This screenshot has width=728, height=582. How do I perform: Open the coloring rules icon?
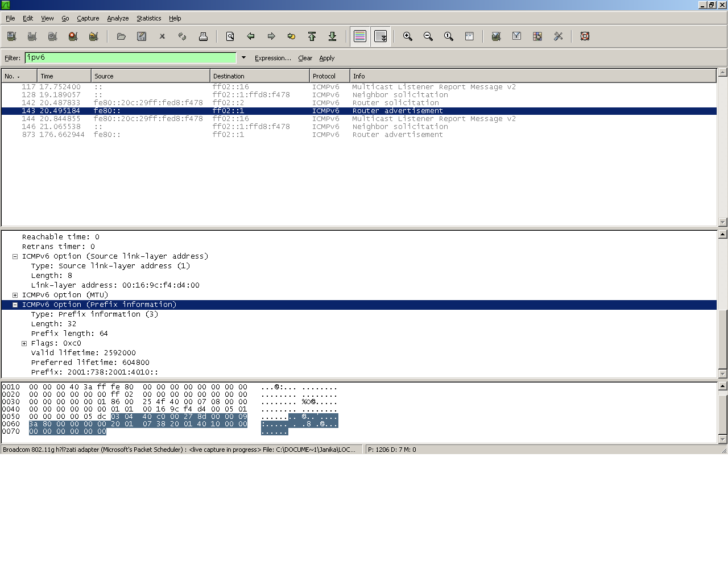[x=537, y=36]
